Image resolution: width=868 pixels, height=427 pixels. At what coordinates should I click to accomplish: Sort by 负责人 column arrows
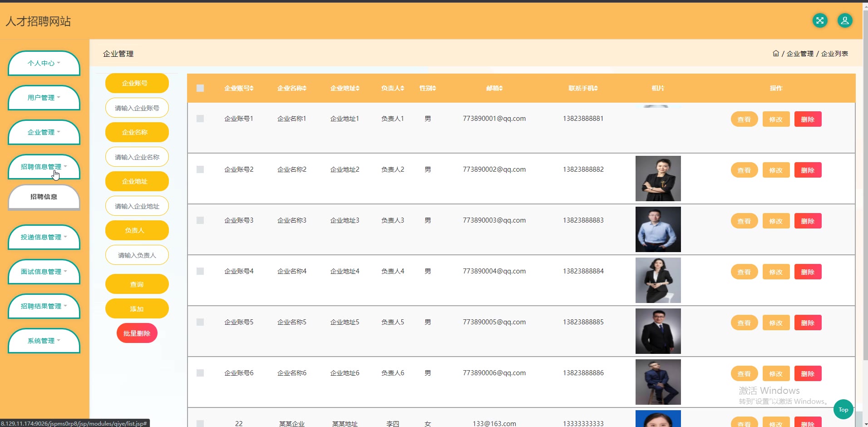pyautogui.click(x=402, y=88)
